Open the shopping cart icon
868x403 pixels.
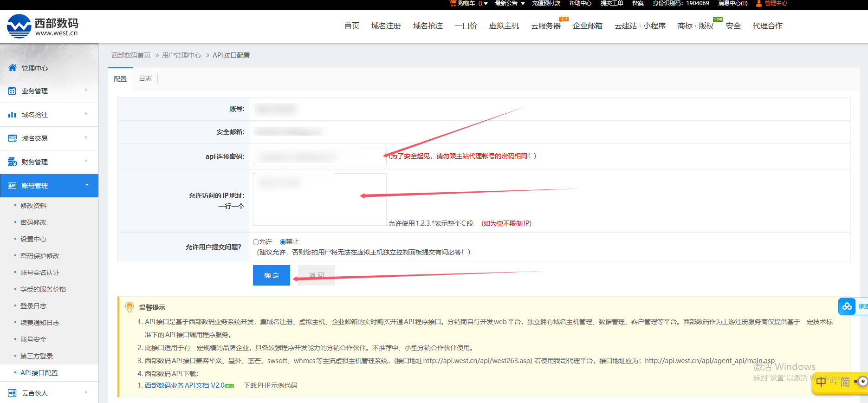[453, 3]
